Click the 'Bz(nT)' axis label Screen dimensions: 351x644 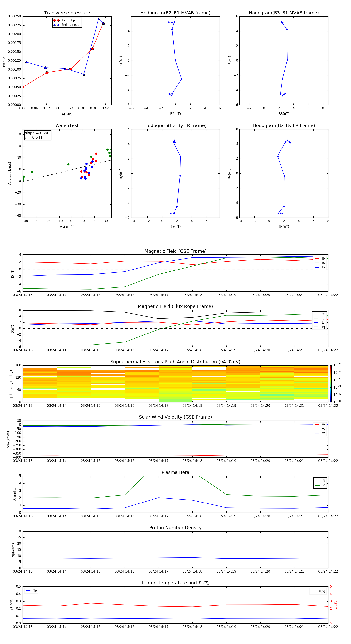175,227
